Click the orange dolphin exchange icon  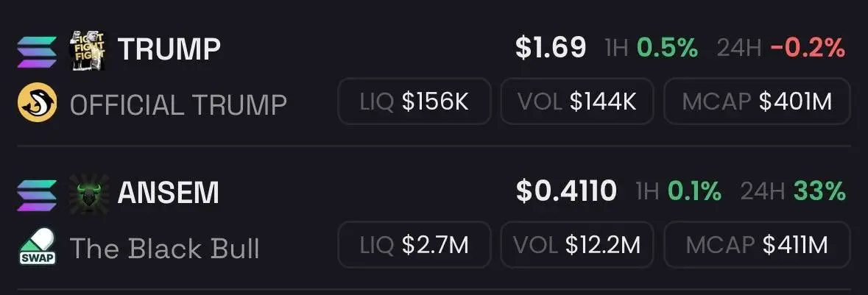37,102
